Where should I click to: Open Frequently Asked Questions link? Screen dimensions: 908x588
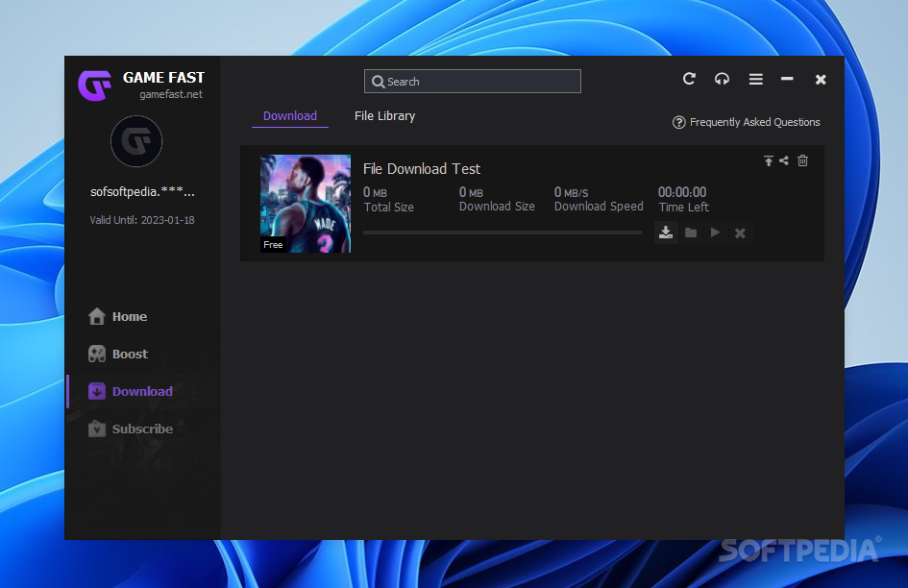(754, 122)
